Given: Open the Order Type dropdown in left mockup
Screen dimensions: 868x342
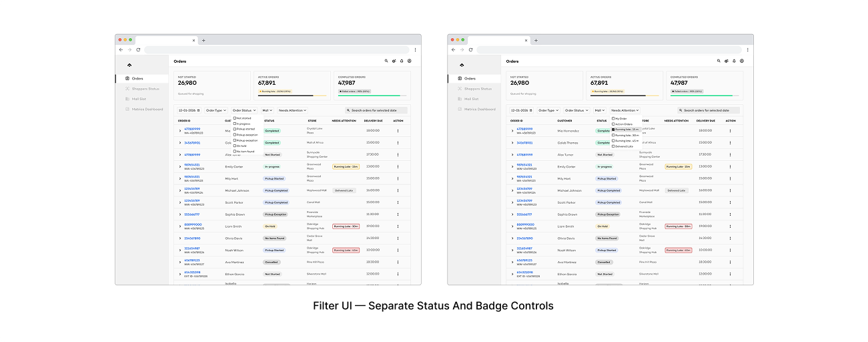Looking at the screenshot, I should (x=215, y=110).
